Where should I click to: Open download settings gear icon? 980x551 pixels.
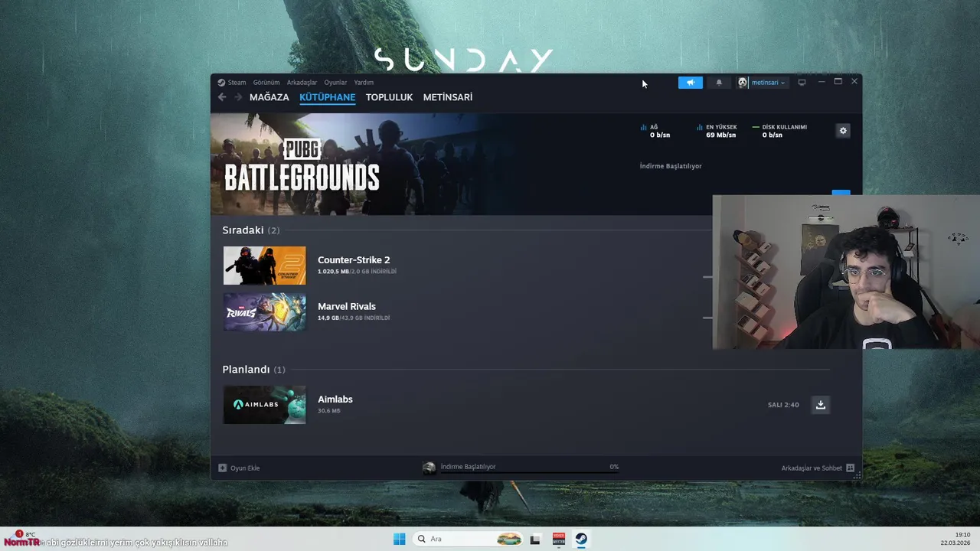843,131
